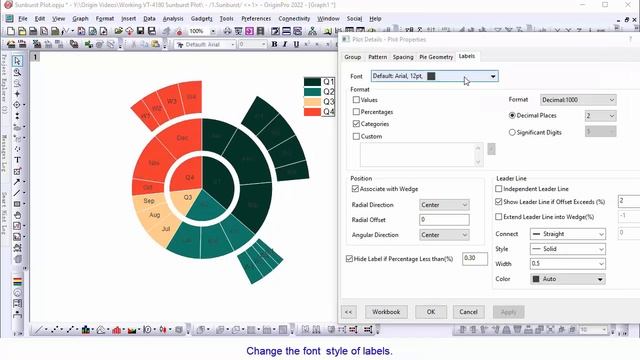The width and height of the screenshot is (640, 360).
Task: Click OK in Plot Details dialog
Action: click(431, 312)
